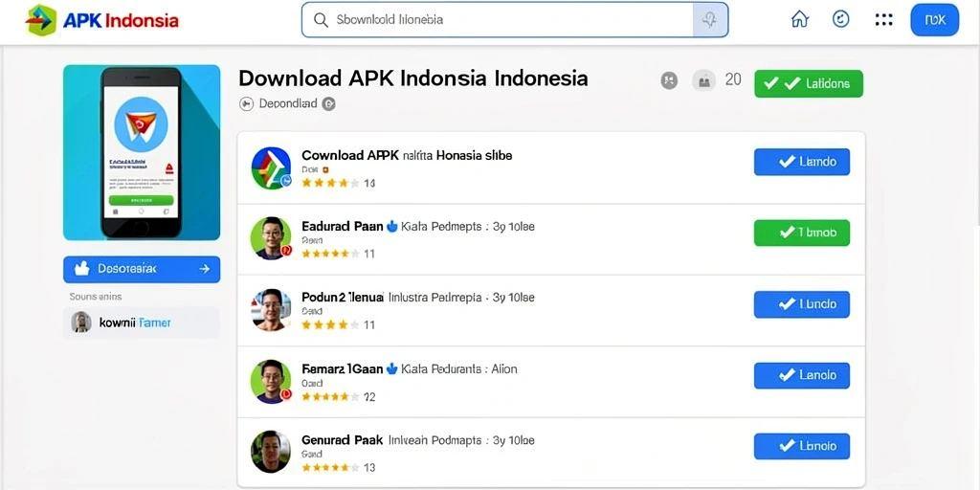Click the Download APK Indonsia Indonesia heading
The width and height of the screenshot is (980, 490).
(x=413, y=78)
